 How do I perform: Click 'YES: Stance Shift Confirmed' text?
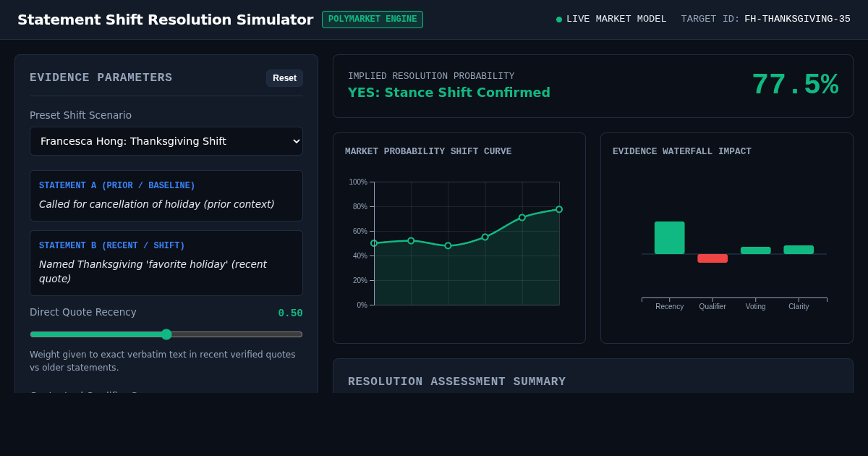pyautogui.click(x=449, y=93)
